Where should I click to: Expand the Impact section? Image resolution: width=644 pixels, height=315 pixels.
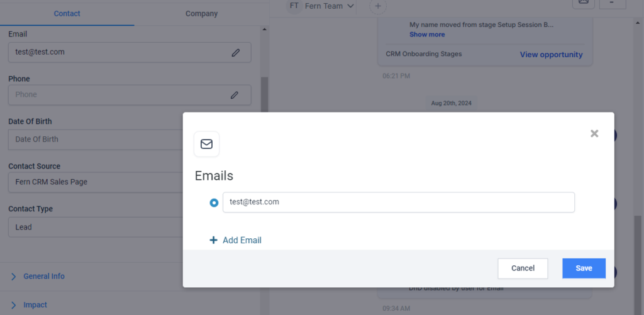(35, 305)
